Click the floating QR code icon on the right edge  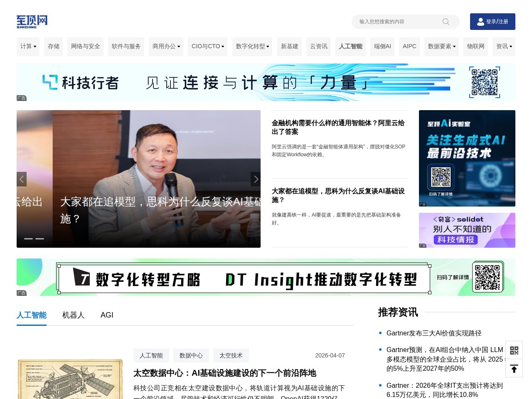[514, 350]
